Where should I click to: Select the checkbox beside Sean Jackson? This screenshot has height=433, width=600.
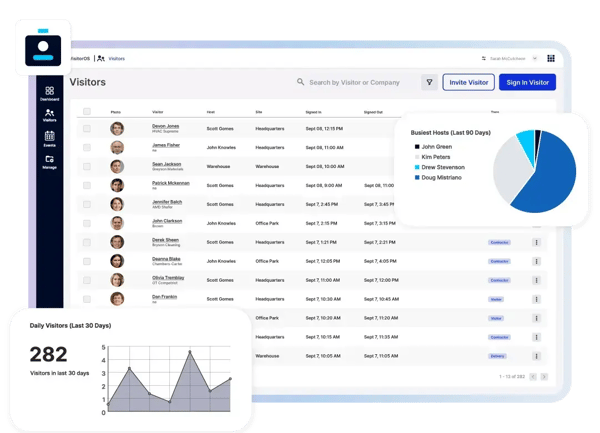click(x=87, y=166)
